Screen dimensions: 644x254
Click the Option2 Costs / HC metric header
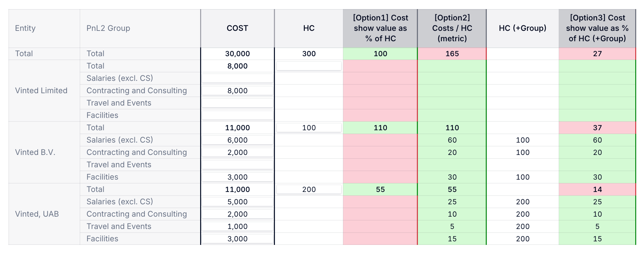[x=452, y=28]
